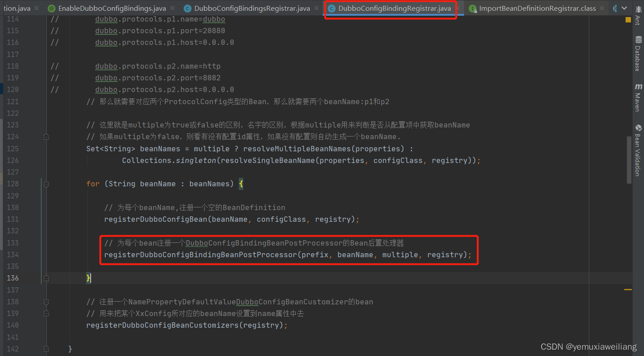Click 'prefix' argument on line 134
The height and width of the screenshot is (356, 644).
[x=315, y=255]
